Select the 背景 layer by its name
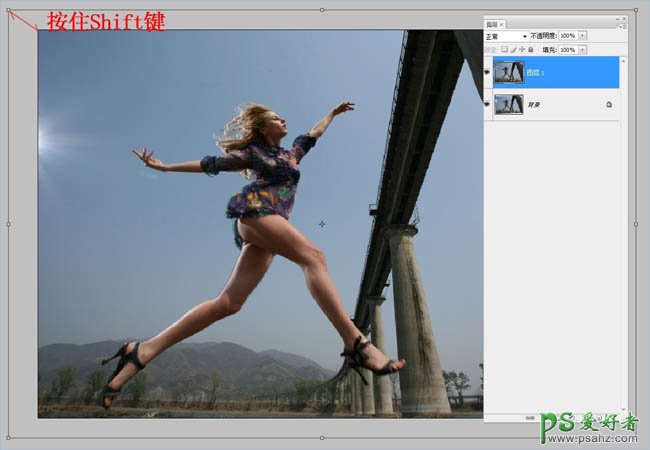 534,104
